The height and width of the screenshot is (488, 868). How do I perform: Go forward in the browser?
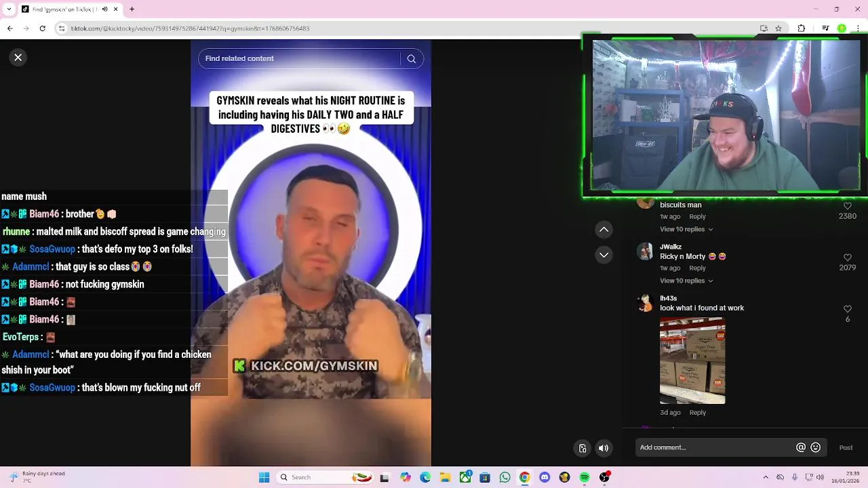[x=26, y=28]
